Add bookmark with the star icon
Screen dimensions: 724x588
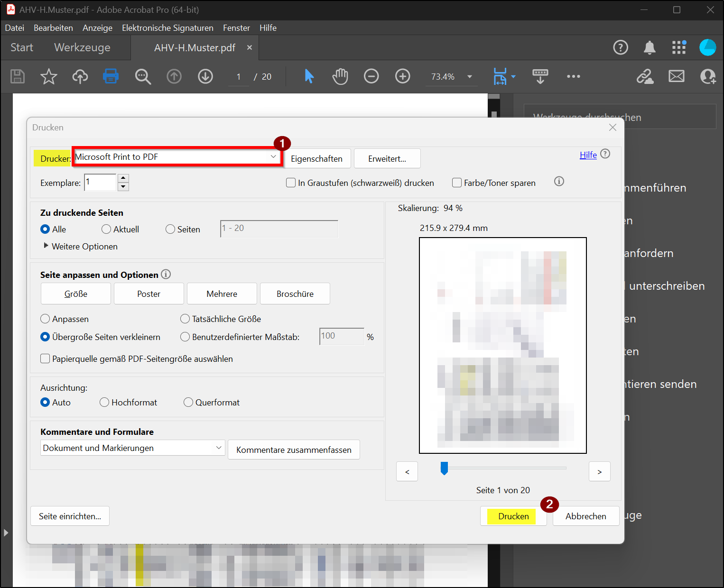point(48,76)
